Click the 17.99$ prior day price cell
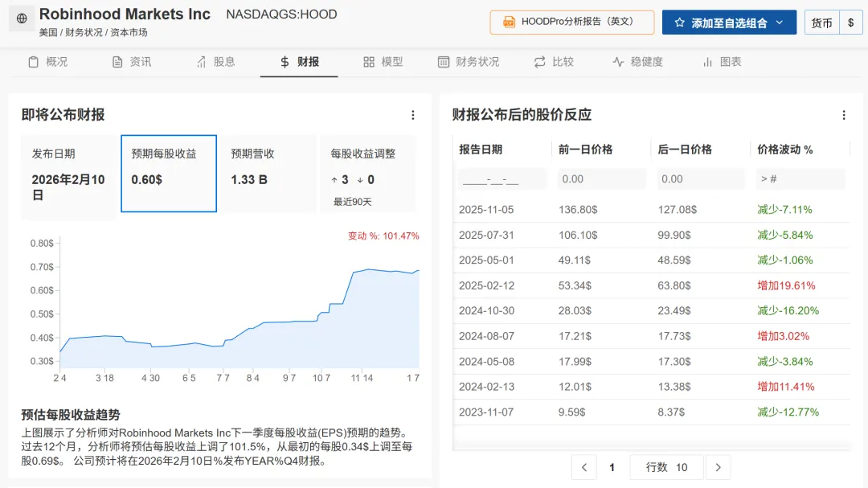 point(575,362)
